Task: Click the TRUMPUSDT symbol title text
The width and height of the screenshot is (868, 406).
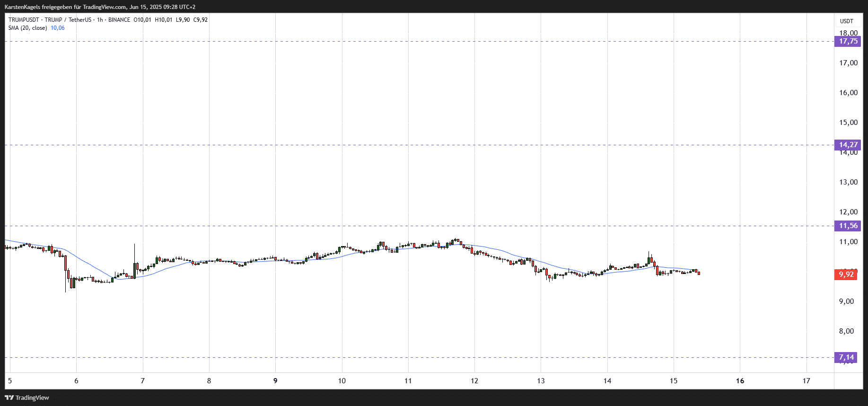Action: (x=24, y=20)
